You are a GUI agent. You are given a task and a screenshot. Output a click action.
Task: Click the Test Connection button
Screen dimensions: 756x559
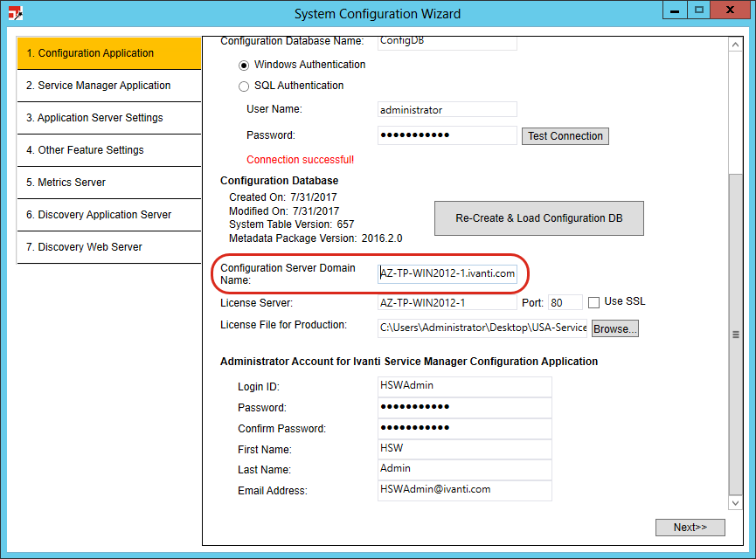(x=565, y=136)
